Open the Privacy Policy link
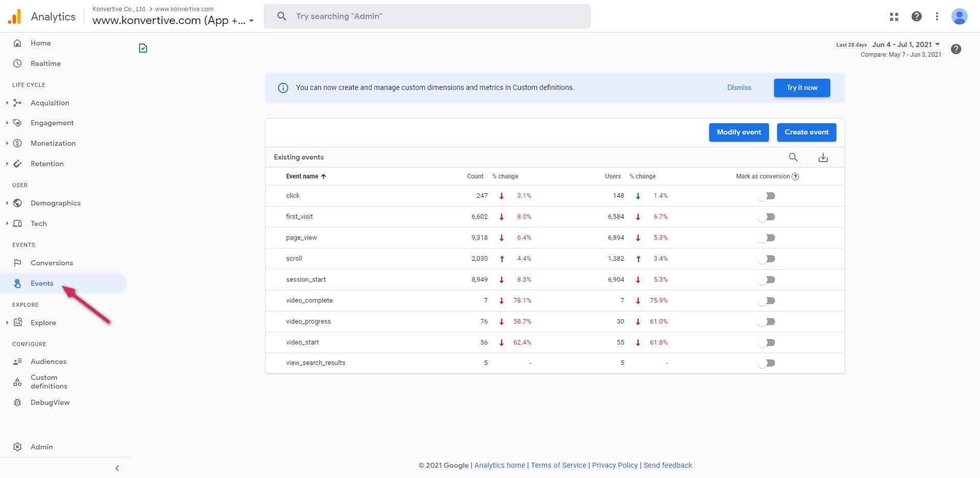980x478 pixels. (615, 465)
